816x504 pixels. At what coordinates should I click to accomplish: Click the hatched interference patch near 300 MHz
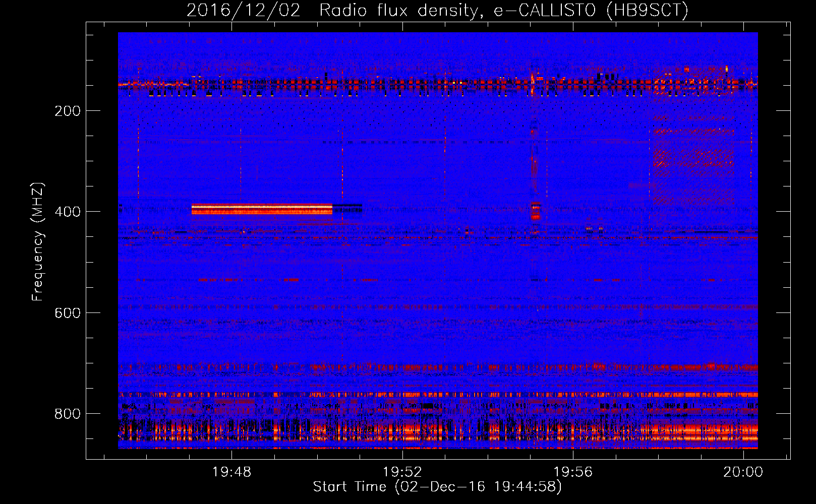tap(694, 159)
